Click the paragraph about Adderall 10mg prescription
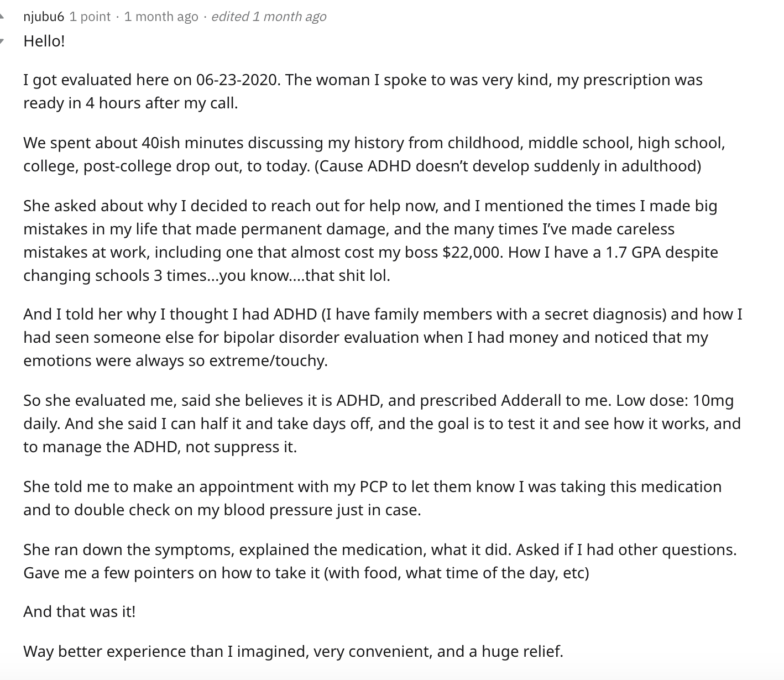This screenshot has width=784, height=680. pos(382,423)
